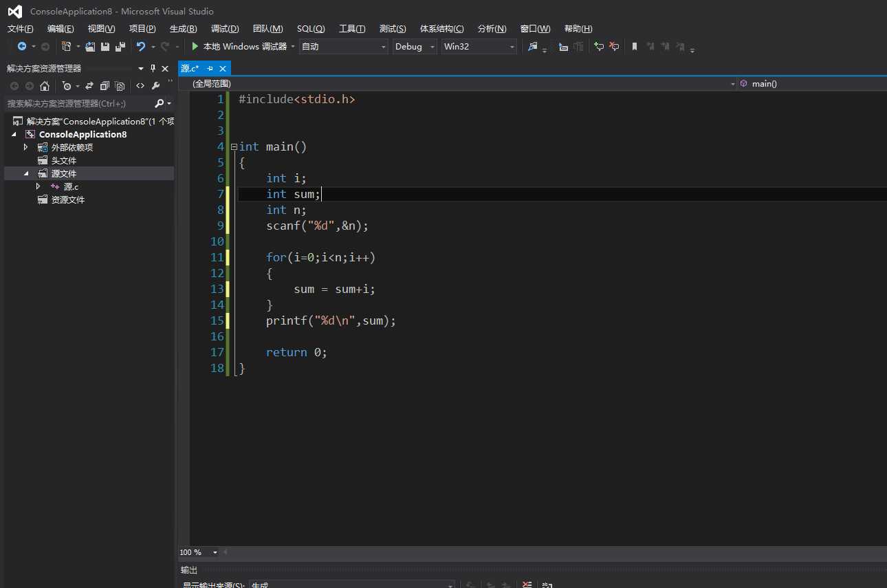Image resolution: width=887 pixels, height=588 pixels.
Task: Expand the 源.c file node arrow
Action: click(39, 186)
